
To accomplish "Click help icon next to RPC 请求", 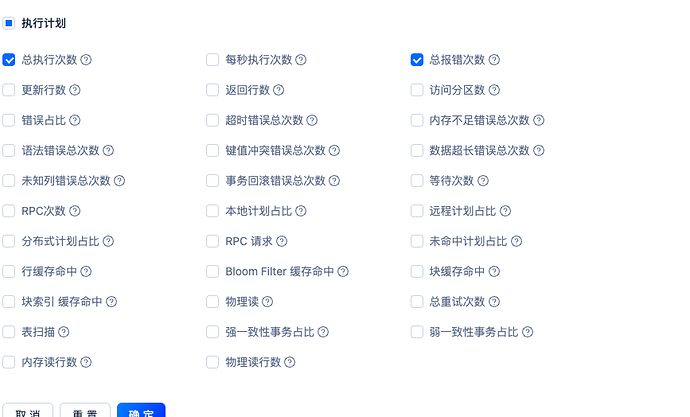I will (281, 241).
